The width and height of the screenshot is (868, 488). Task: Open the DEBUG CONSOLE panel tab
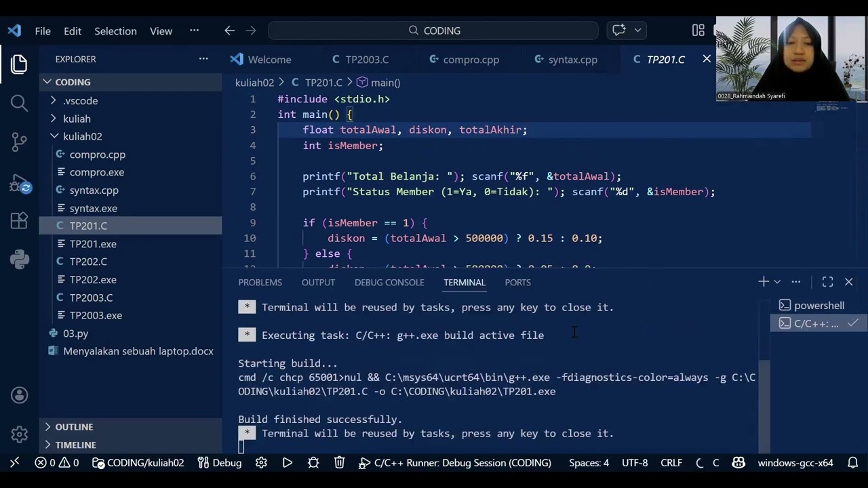389,282
